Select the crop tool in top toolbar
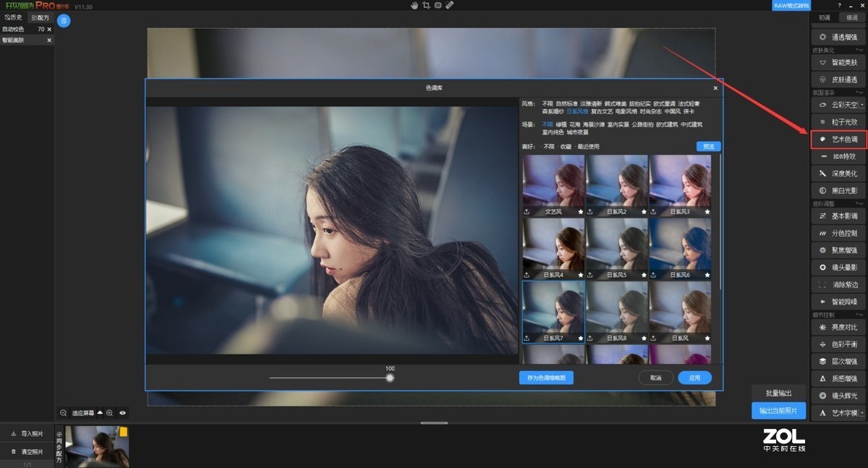 click(427, 5)
